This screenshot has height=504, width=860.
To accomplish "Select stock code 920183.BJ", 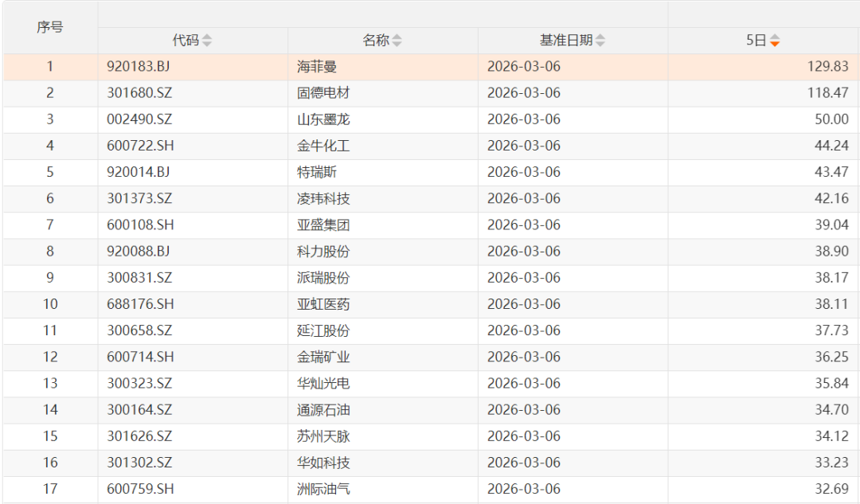I will (139, 67).
